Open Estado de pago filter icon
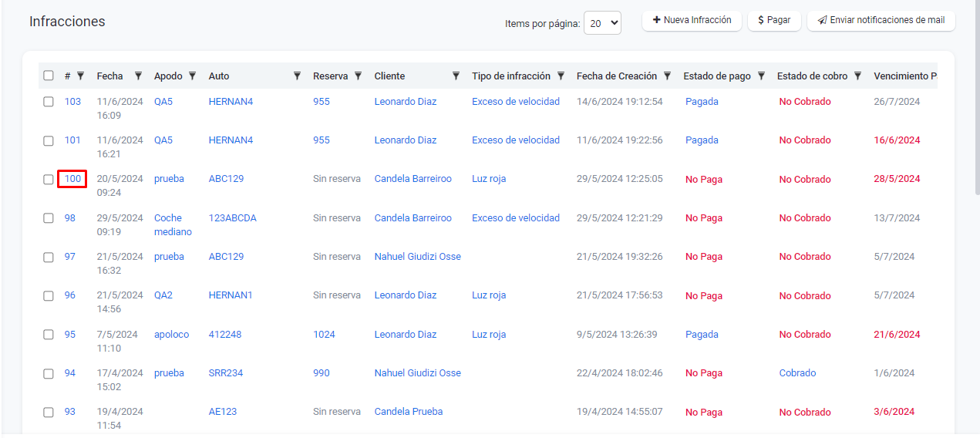The height and width of the screenshot is (438, 980). (761, 76)
